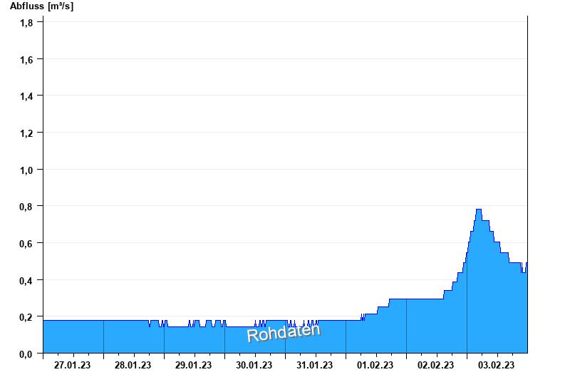Select the 1,2 y-axis label
The width and height of the screenshot is (570, 392).
[26, 133]
